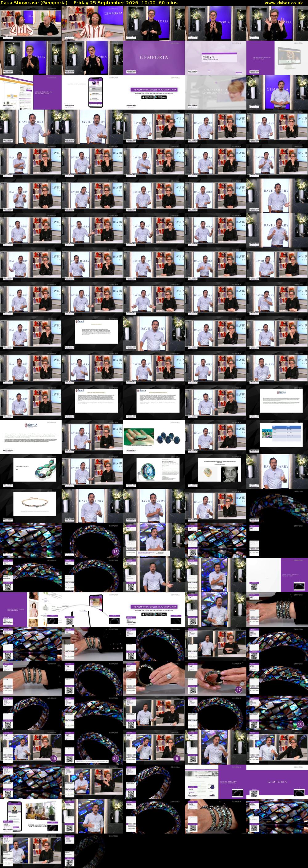Click the countdown badge showing 27
The image size is (308, 868).
point(238,690)
